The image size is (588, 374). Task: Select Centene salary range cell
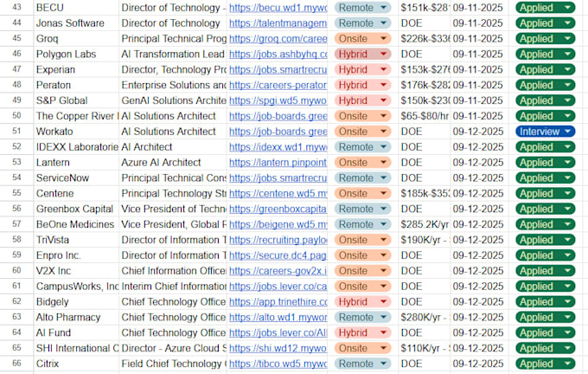(424, 193)
